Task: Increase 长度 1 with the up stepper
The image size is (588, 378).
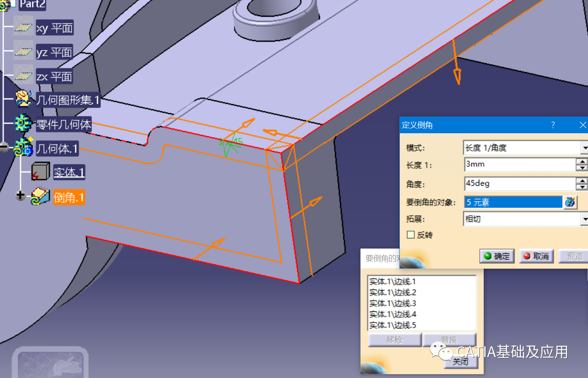Action: pyautogui.click(x=582, y=161)
